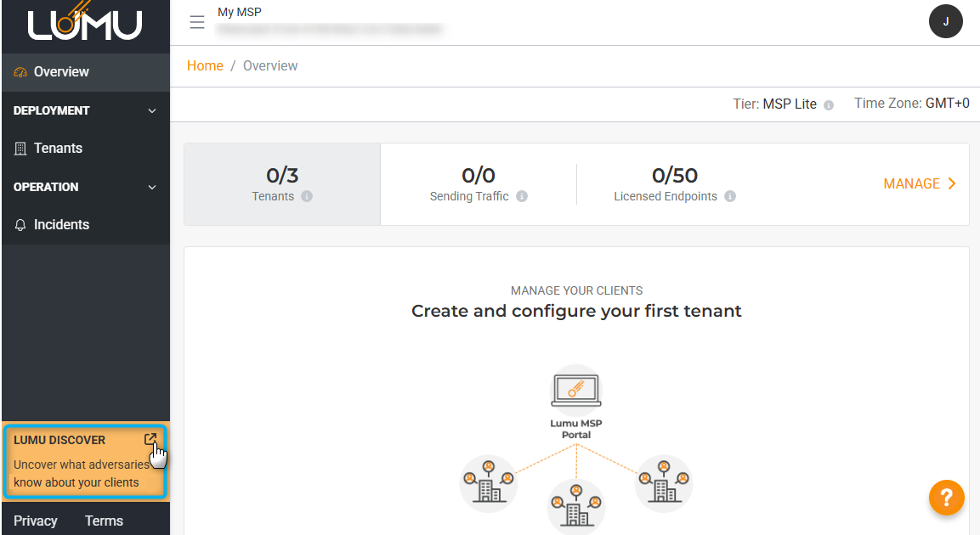Open Overview in the sidebar
Image resolution: width=980 pixels, height=535 pixels.
[x=61, y=72]
